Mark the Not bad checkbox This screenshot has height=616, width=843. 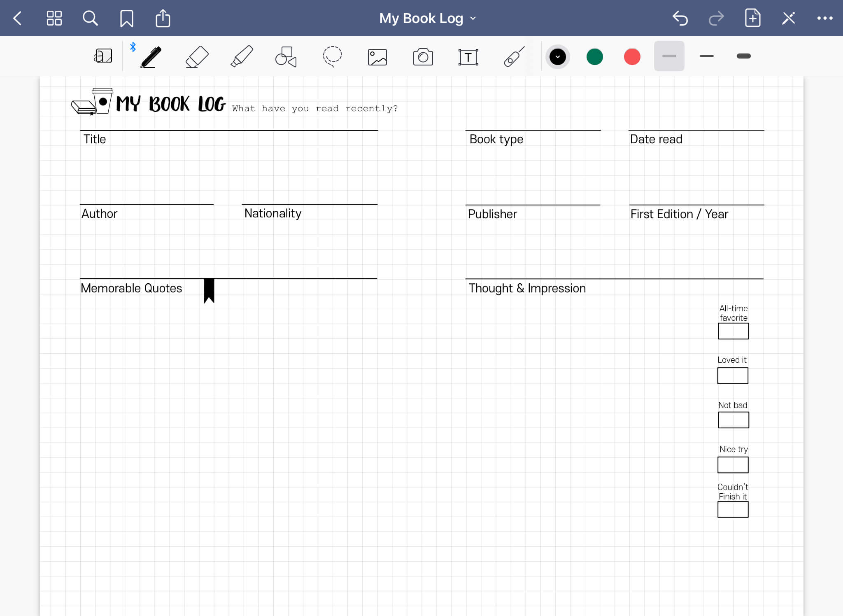point(733,420)
